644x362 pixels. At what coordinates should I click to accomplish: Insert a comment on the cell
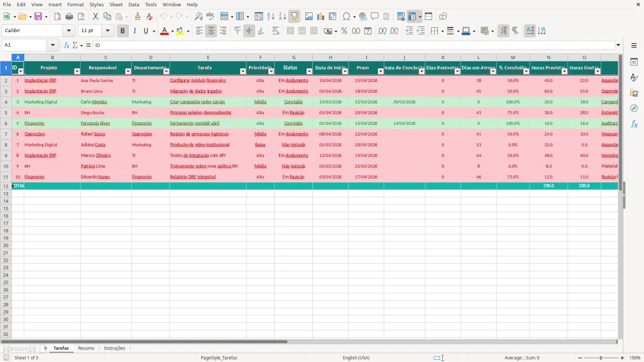coord(375,17)
